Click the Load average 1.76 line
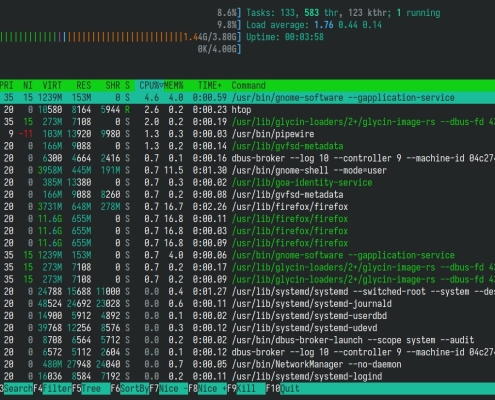This screenshot has width=495, height=400. (x=314, y=25)
